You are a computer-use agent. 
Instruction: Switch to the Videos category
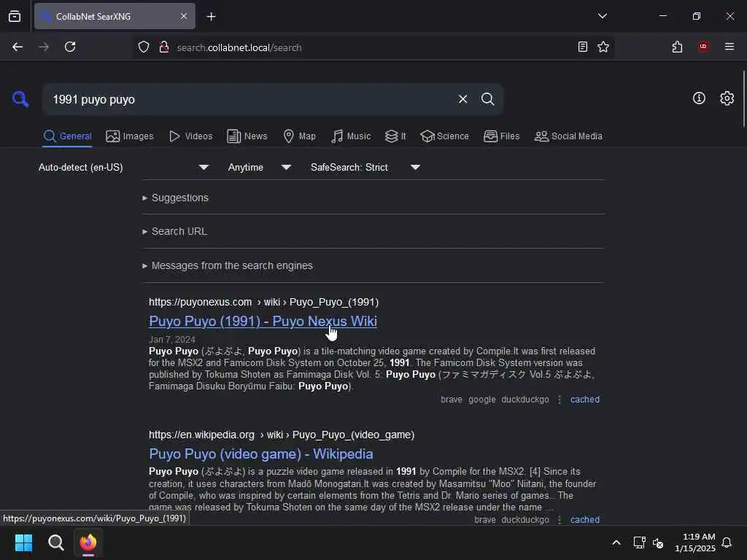point(190,136)
